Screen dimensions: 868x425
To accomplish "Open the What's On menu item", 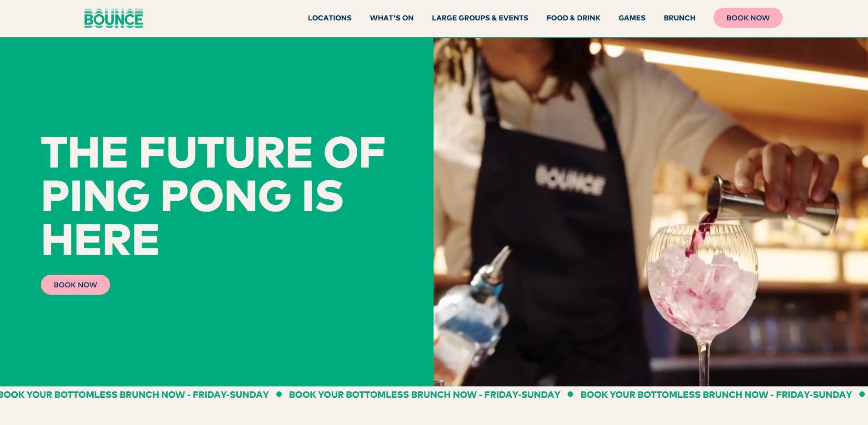I will pos(392,18).
